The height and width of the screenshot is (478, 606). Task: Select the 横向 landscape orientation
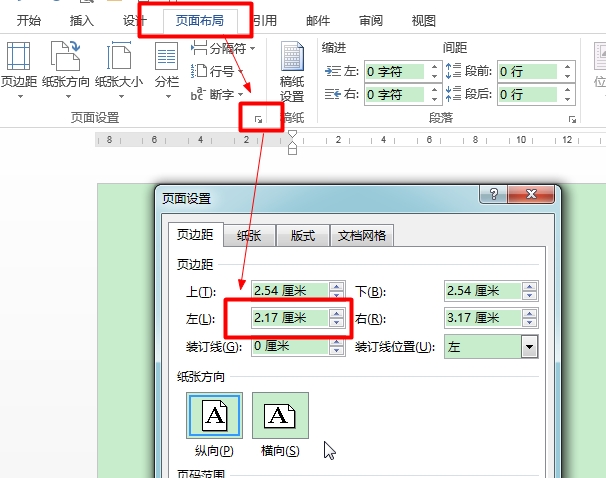tap(280, 415)
